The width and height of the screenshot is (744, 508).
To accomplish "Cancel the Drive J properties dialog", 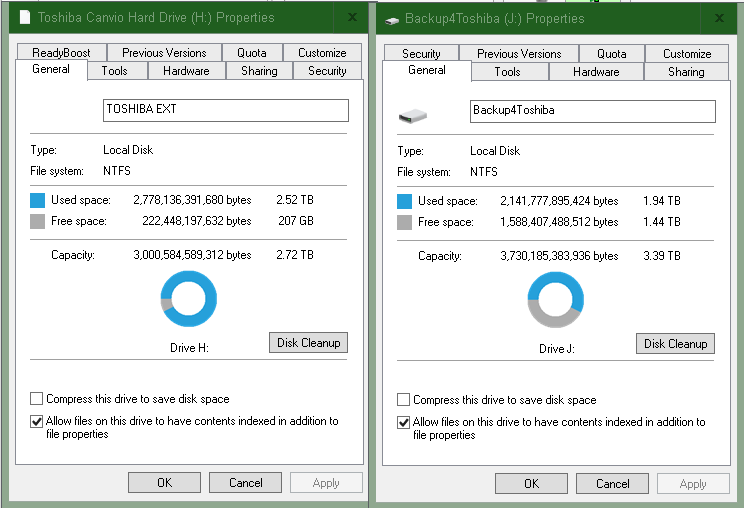I will (x=613, y=483).
